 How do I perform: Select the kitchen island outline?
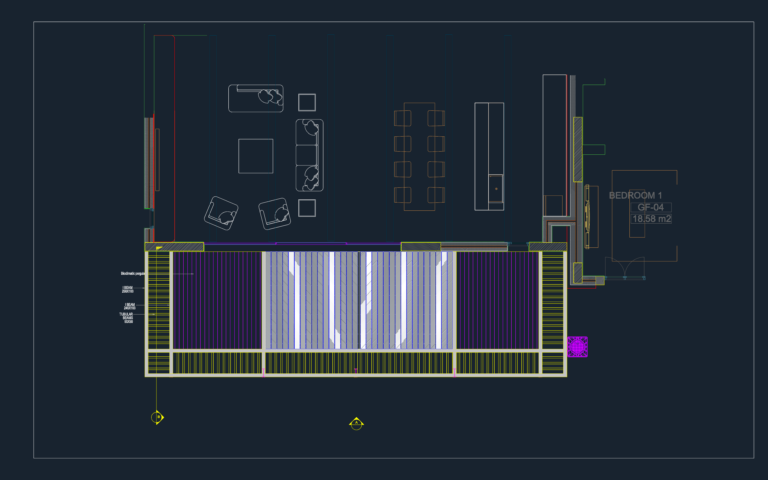[489, 157]
